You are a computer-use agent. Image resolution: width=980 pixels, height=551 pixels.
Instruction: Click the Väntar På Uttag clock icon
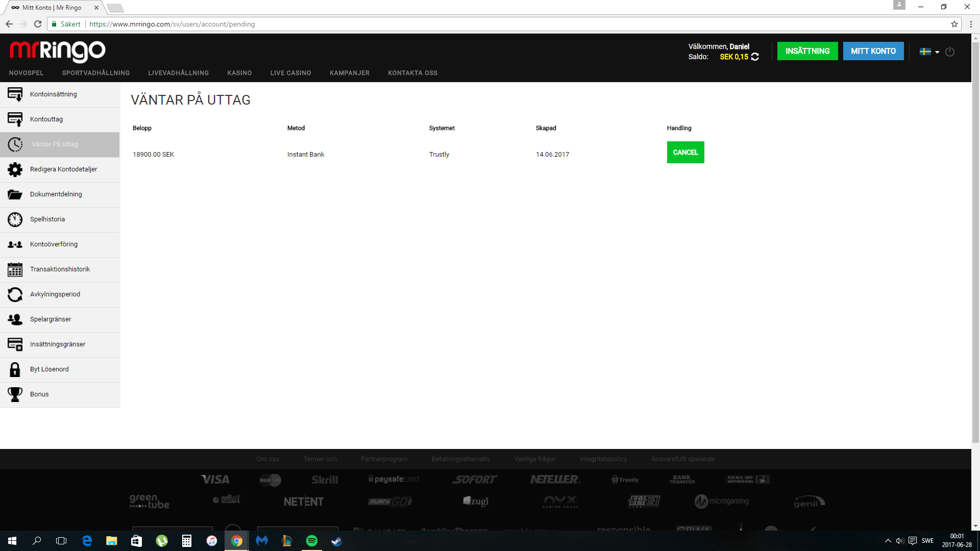click(x=15, y=144)
